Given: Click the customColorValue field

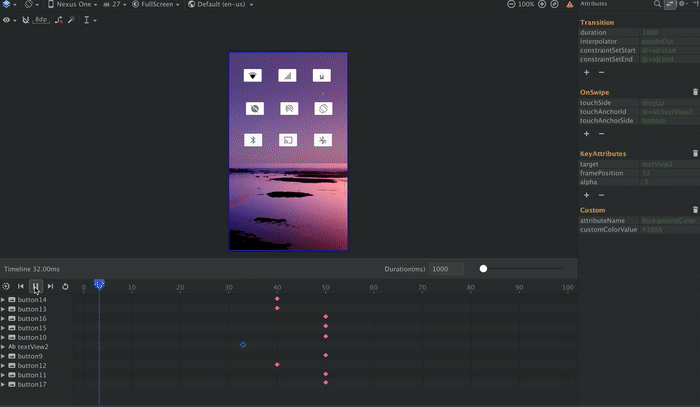Looking at the screenshot, I should click(670, 229).
